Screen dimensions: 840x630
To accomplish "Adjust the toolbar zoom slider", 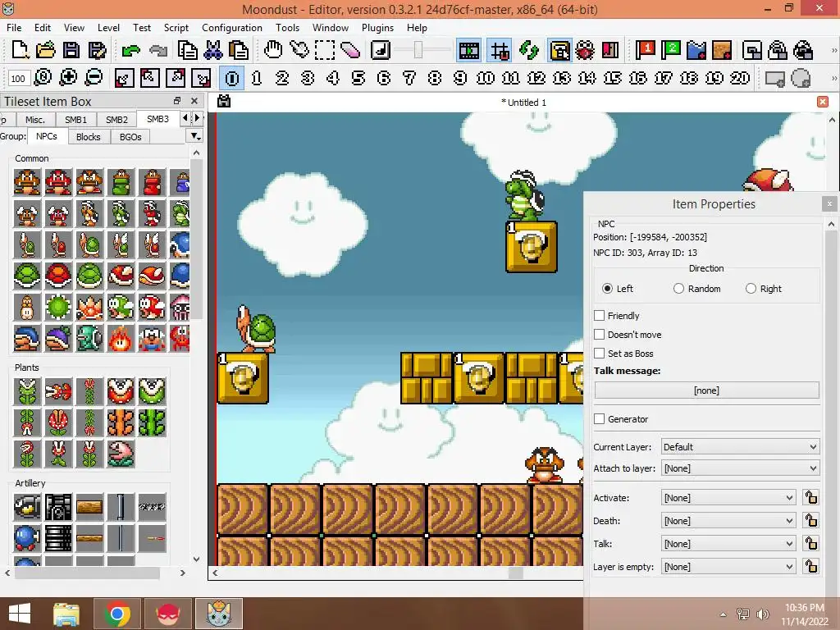I will (x=418, y=50).
